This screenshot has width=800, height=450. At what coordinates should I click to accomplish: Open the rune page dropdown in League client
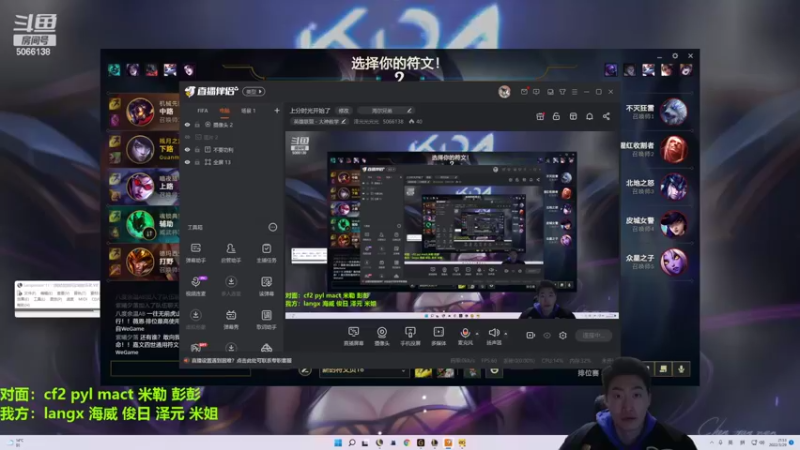(364, 370)
